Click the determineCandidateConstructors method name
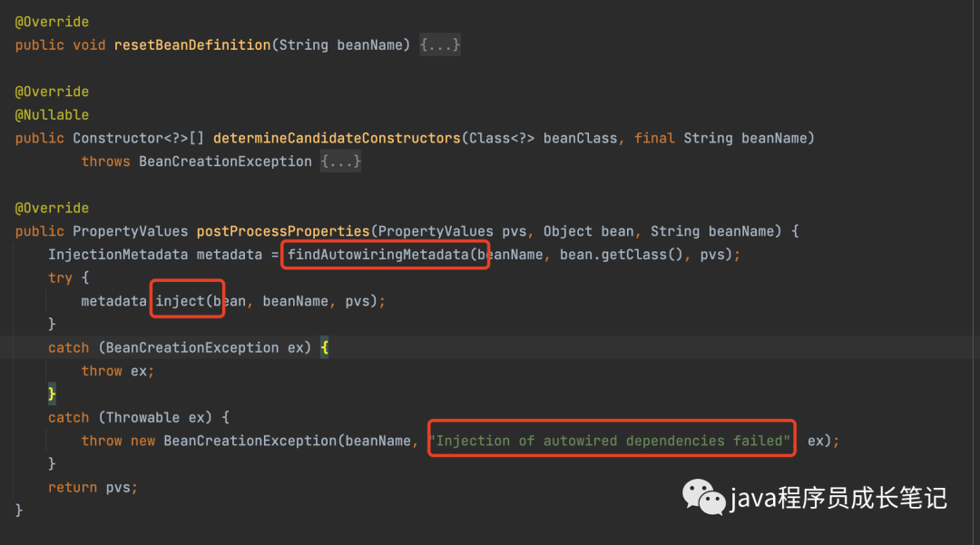This screenshot has height=545, width=980. coord(337,138)
